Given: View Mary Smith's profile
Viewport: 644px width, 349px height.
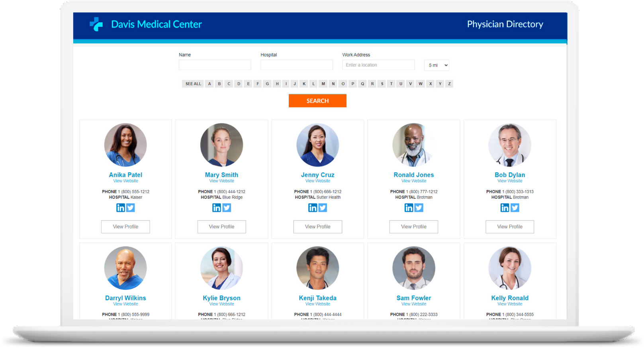Looking at the screenshot, I should click(x=221, y=227).
